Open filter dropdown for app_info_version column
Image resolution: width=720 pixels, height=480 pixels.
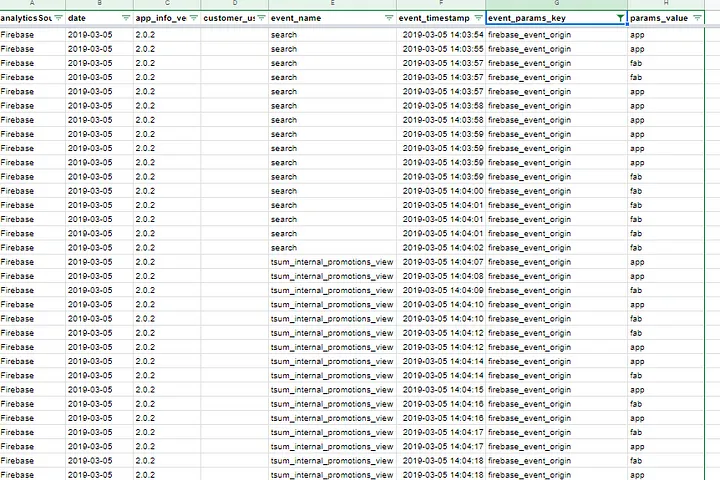pos(194,18)
